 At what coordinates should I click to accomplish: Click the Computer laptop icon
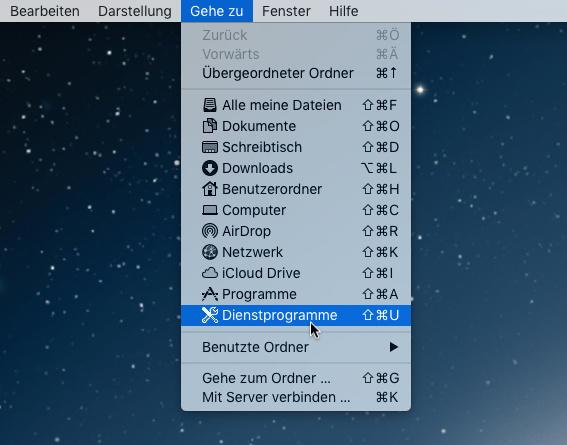(x=210, y=210)
